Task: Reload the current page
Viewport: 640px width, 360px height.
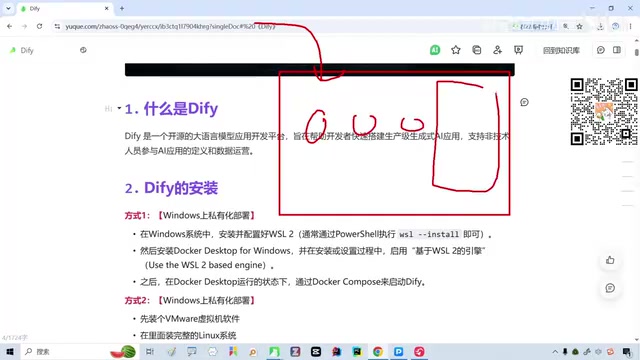Action: [x=39, y=26]
